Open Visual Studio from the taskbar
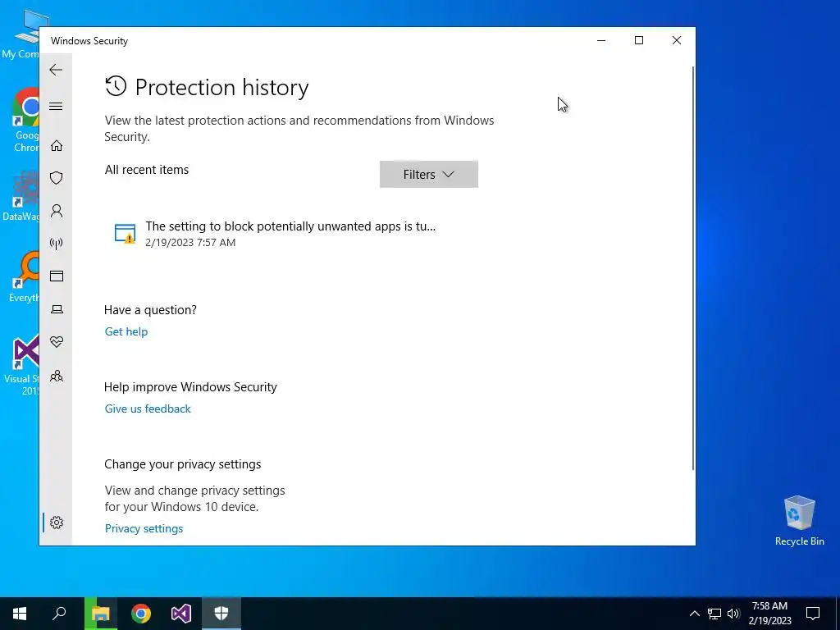Screen dimensions: 840x630 click(181, 614)
